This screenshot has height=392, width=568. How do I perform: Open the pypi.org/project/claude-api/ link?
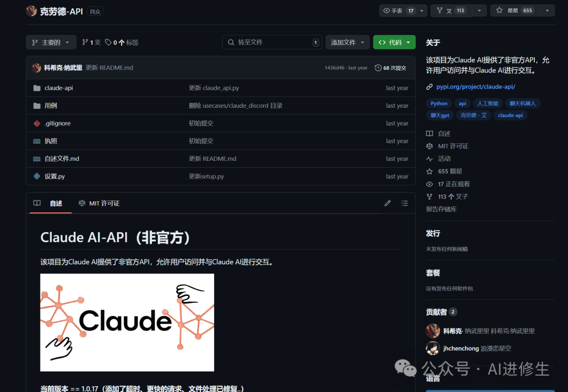475,87
